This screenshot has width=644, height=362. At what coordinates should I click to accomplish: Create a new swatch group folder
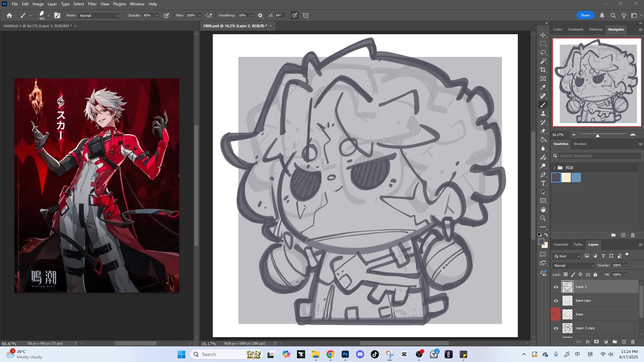click(613, 235)
